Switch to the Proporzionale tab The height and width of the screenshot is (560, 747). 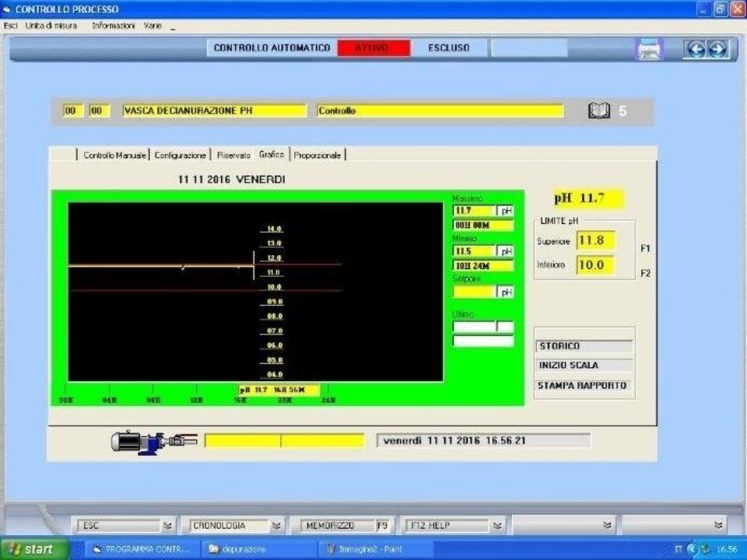[x=317, y=155]
